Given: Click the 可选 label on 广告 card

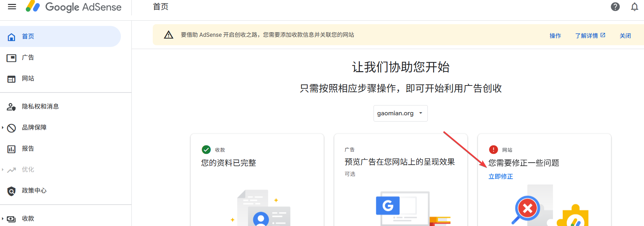Looking at the screenshot, I should tap(350, 174).
